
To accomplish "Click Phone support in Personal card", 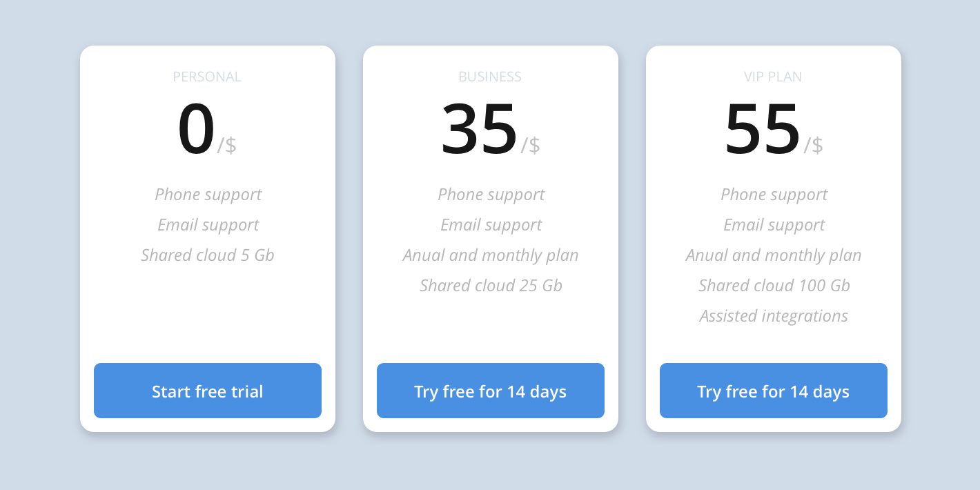I will coord(208,195).
